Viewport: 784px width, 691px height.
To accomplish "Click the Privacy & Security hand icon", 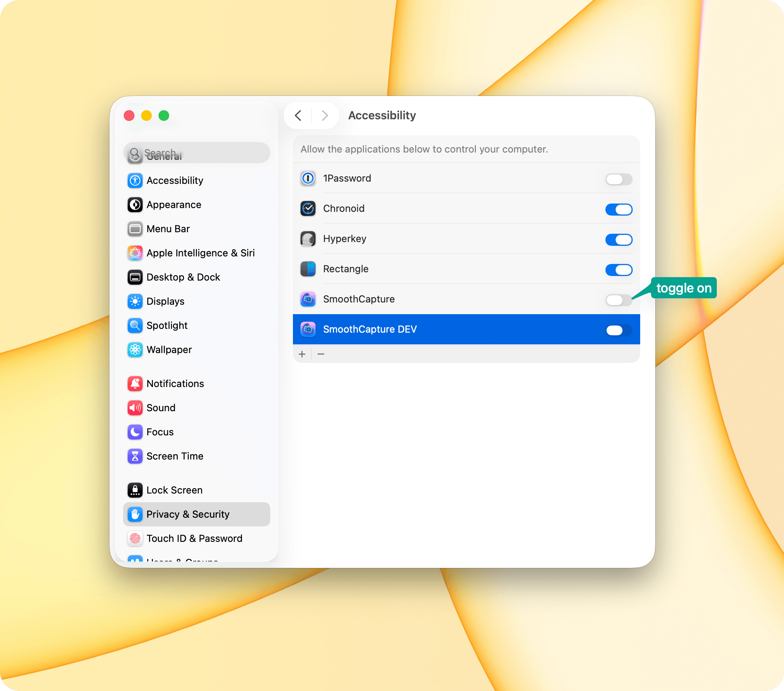I will (135, 514).
